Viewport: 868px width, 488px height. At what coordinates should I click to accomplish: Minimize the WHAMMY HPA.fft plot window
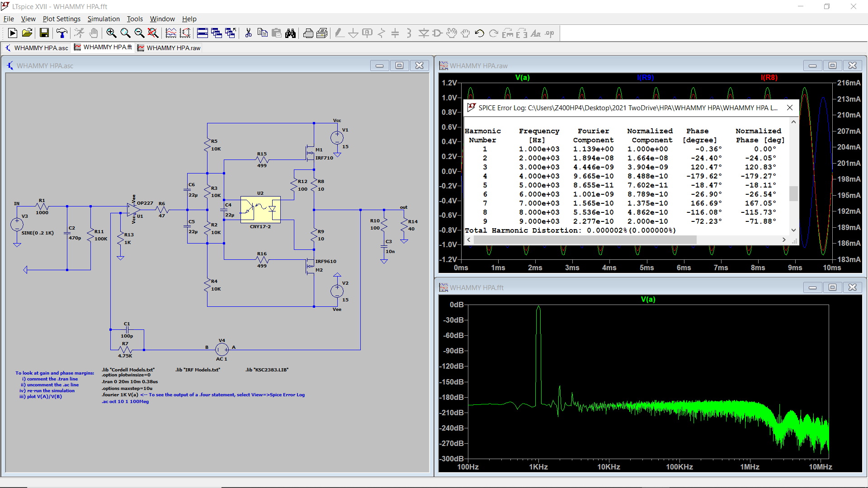point(812,287)
